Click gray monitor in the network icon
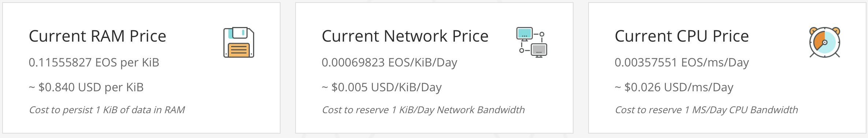The image size is (868, 138). pos(539,50)
